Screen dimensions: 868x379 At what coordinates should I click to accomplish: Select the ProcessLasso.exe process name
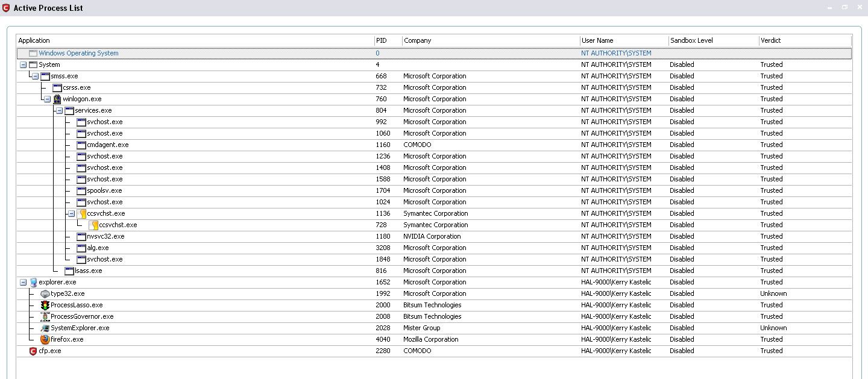point(77,305)
